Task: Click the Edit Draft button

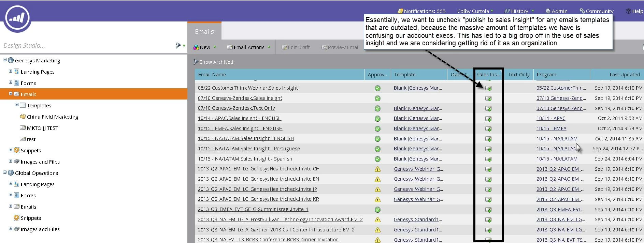Action: [296, 47]
